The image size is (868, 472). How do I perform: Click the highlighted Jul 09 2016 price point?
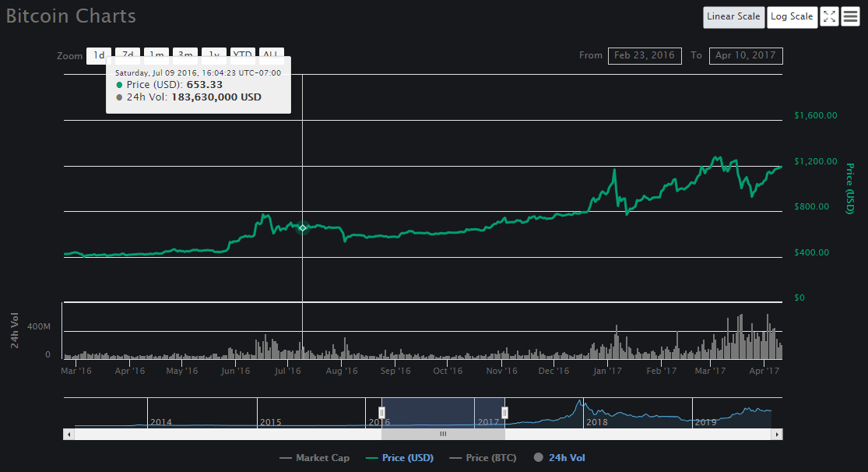click(x=302, y=227)
